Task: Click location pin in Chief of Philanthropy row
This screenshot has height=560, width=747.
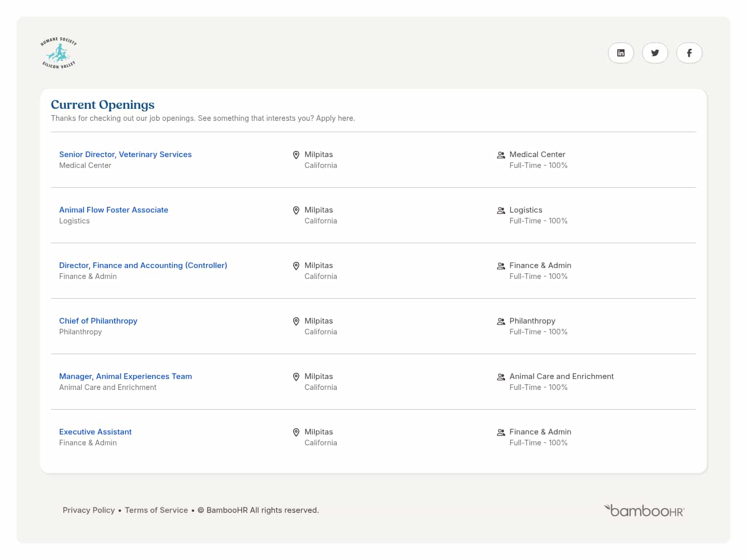Action: tap(296, 321)
